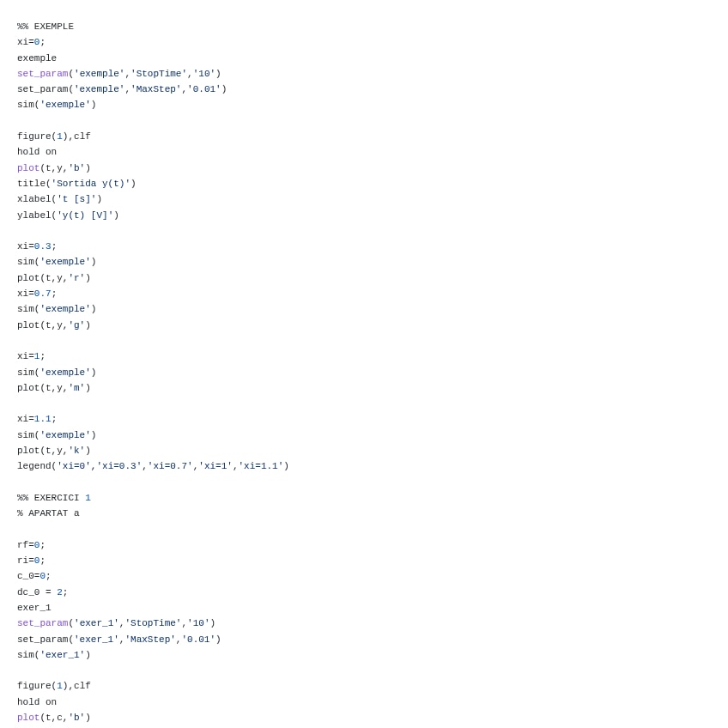
Task: Click the %% EXEMPLE section header
Action: click(45, 27)
